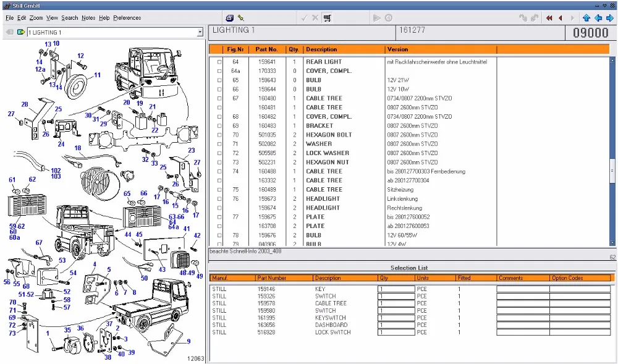Tick checkbox for REAR LIGHT 159641
Viewport: 618px width, 364px height.
[219, 62]
